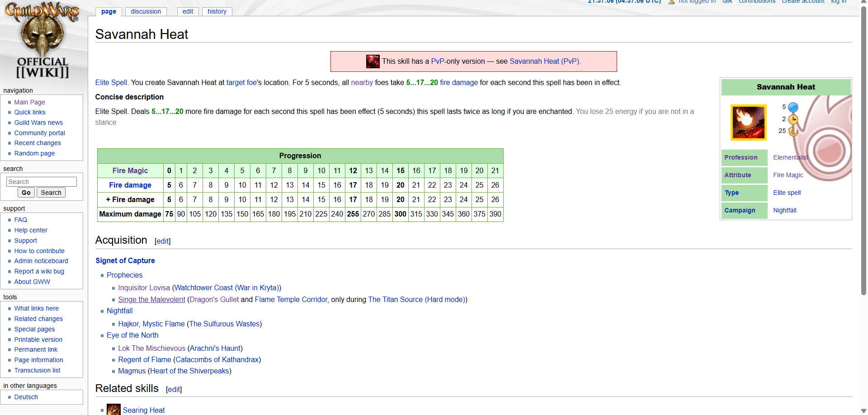Open Main Page in the navigation

click(x=29, y=102)
